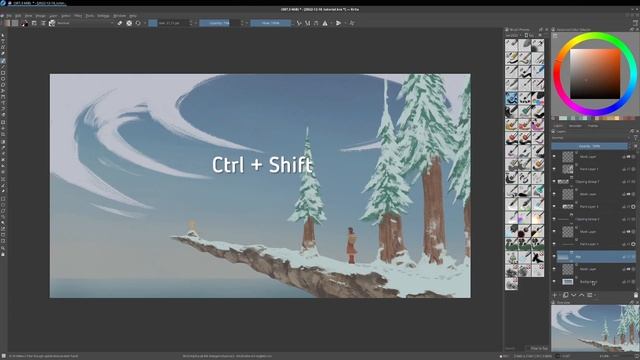Open the foreground/background color selector in toolbar
This screenshot has height=360, width=640.
pos(25,23)
